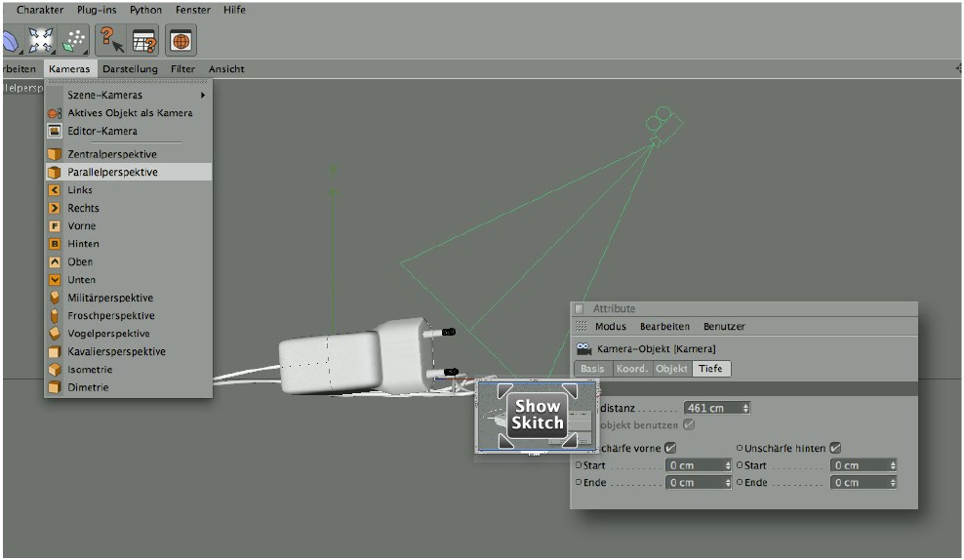Expand the Szene-Kameras submenu arrow
This screenshot has width=964, height=560.
click(203, 96)
